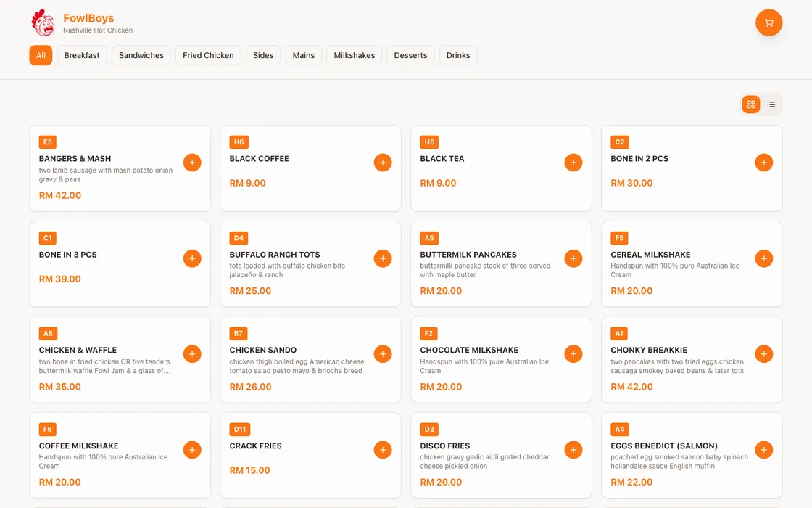Click the A5 Buttermilk Pancakes code badge
This screenshot has height=508, width=812.
[429, 238]
